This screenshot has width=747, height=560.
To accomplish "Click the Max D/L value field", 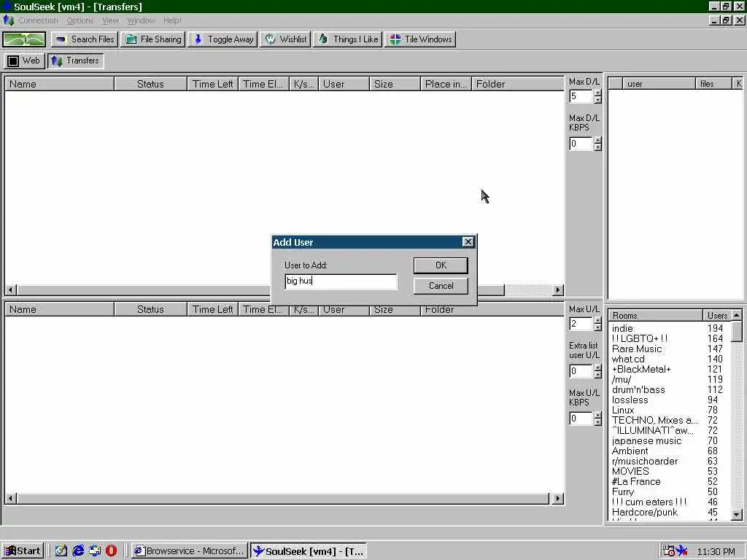I will pyautogui.click(x=581, y=96).
